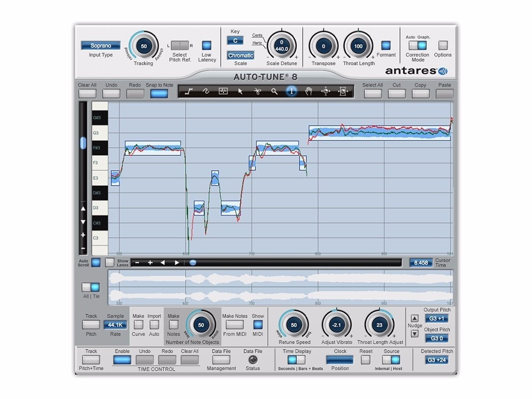Toggle Select Pitch Ref. L/R switch
532x399 pixels.
point(180,45)
